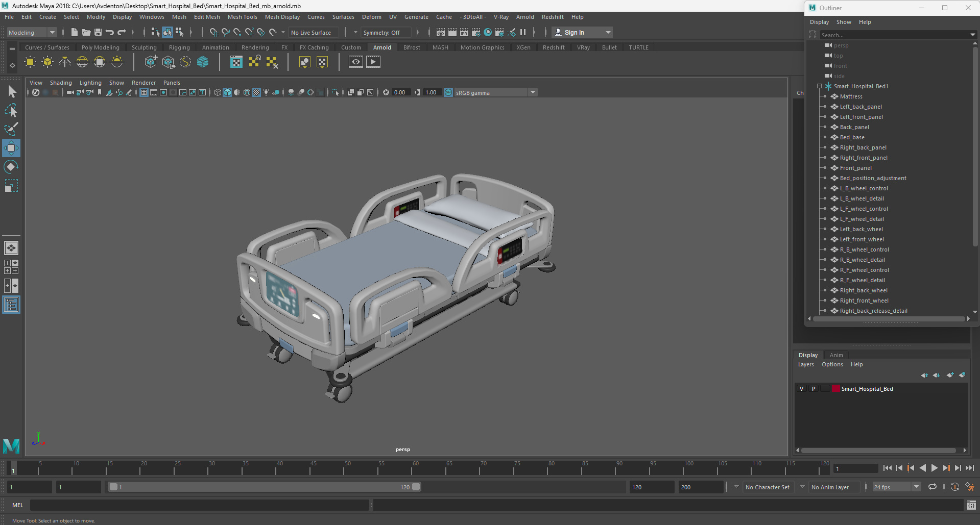Switch to the Rigging shelf tab
Viewport: 980px width, 525px height.
(x=179, y=47)
